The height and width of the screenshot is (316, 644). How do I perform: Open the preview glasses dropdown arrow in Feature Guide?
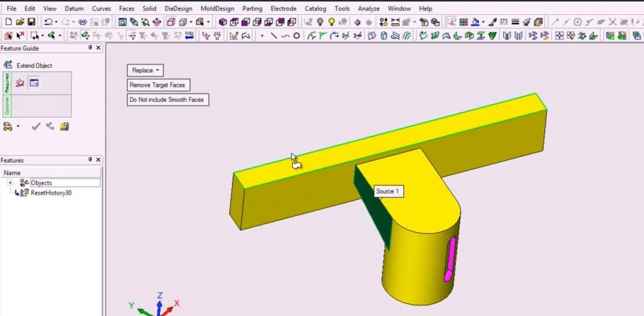pyautogui.click(x=18, y=126)
